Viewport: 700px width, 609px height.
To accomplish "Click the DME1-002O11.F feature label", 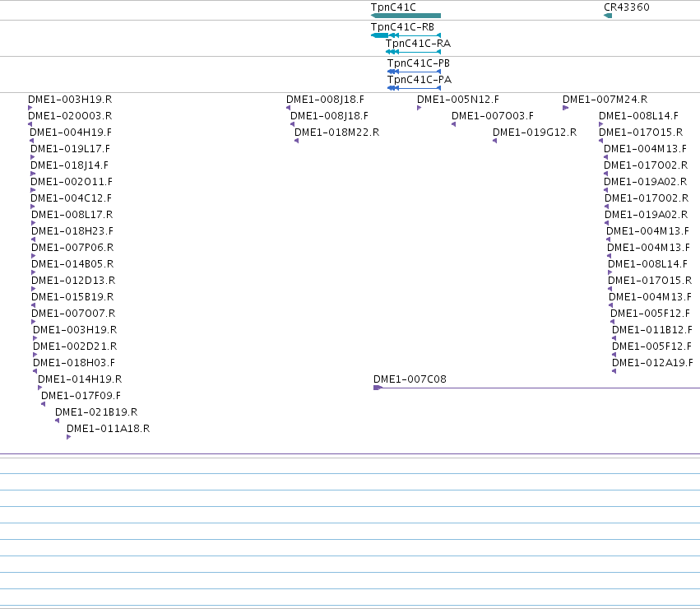I will click(72, 182).
